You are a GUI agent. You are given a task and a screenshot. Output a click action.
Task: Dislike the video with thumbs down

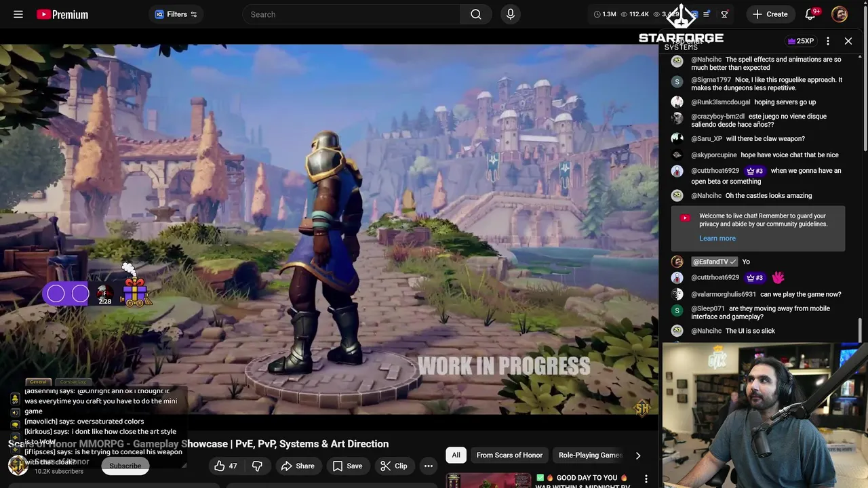click(257, 466)
